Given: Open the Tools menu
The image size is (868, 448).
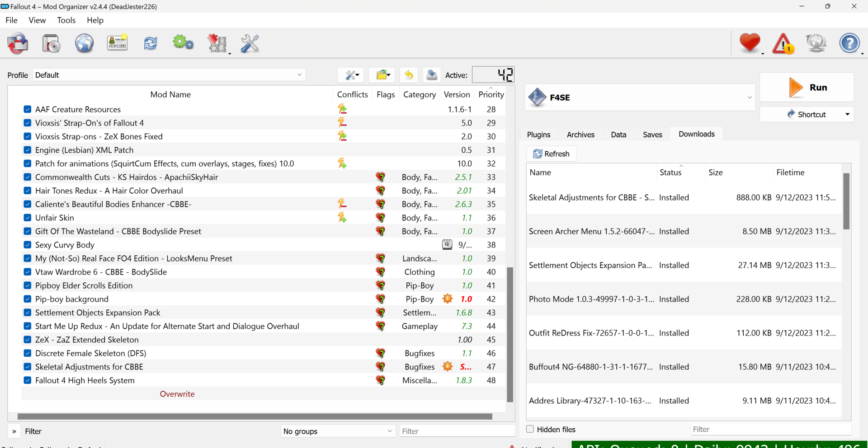Looking at the screenshot, I should click(66, 20).
